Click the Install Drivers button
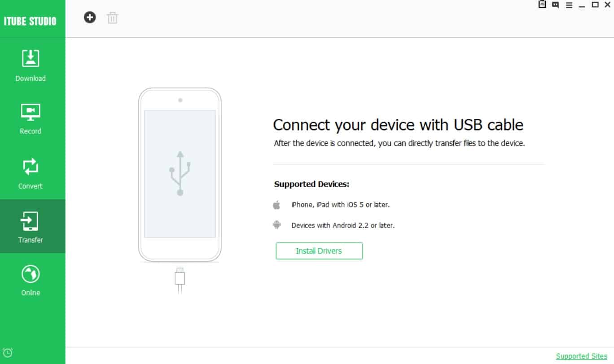 (319, 251)
